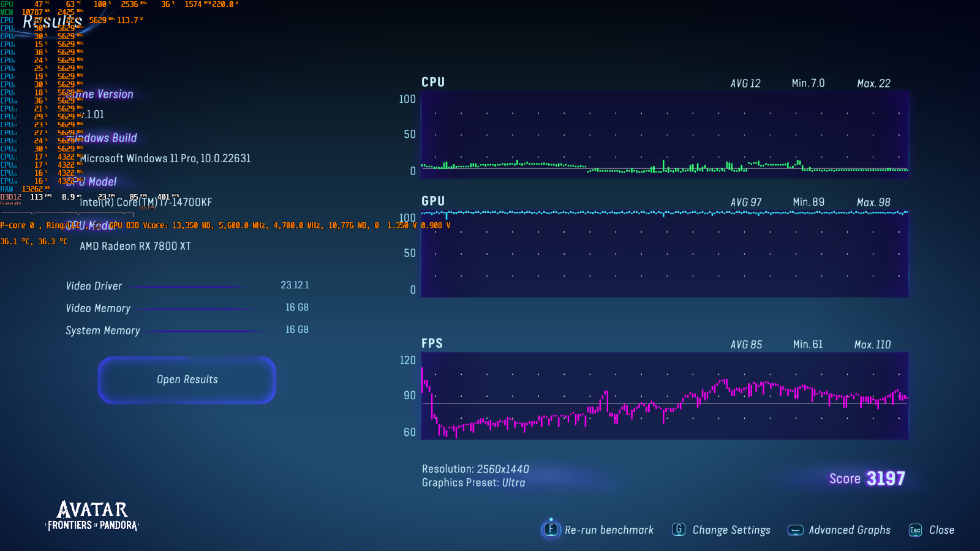
Task: Click the Video Memory label
Action: pyautogui.click(x=98, y=309)
